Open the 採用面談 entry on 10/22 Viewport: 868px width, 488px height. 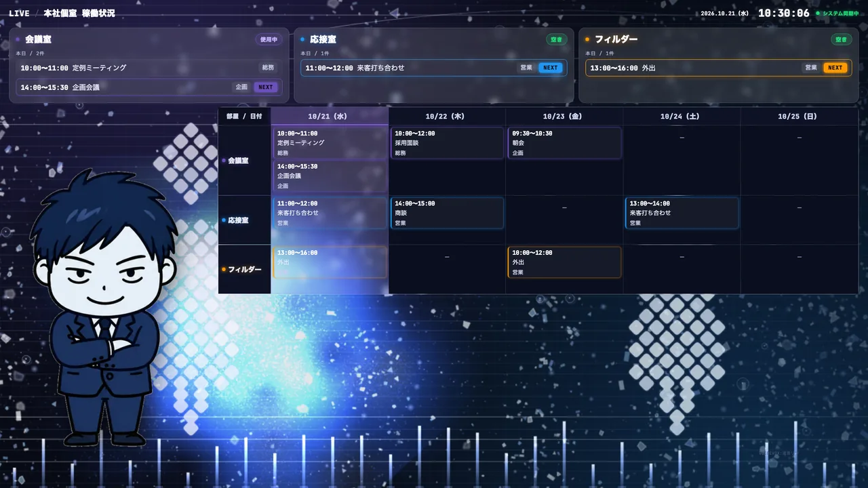tap(447, 143)
